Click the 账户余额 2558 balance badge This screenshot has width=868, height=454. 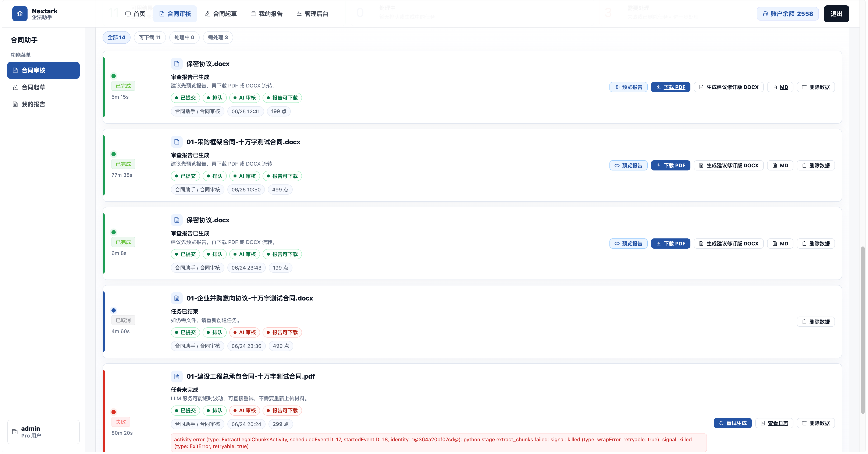[x=787, y=14]
